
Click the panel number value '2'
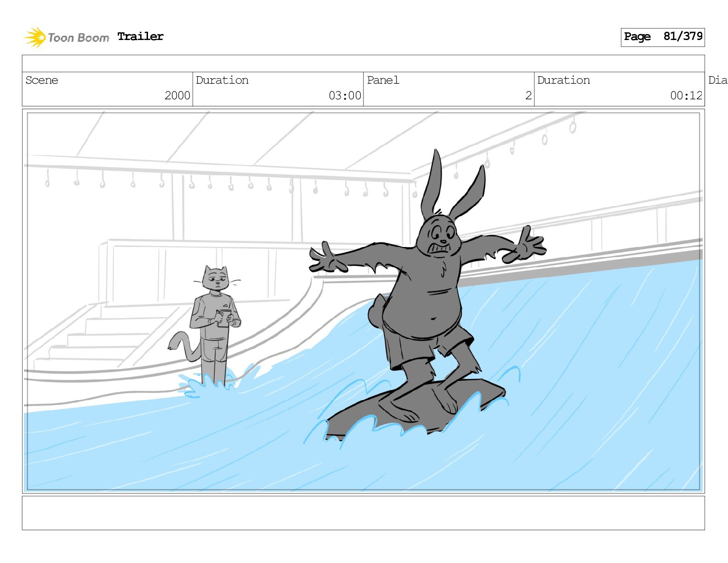coord(529,96)
